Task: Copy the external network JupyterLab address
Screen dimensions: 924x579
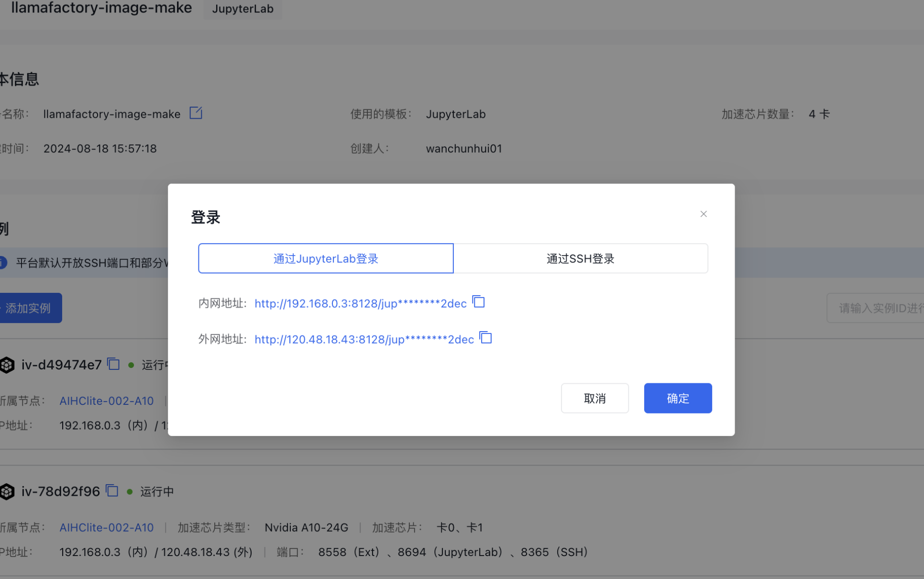Action: pyautogui.click(x=485, y=338)
